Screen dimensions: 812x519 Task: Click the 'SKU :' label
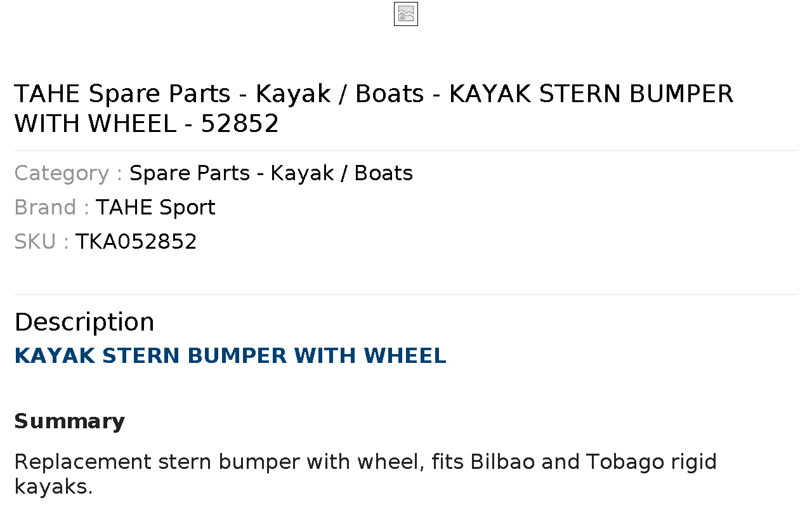pyautogui.click(x=41, y=242)
